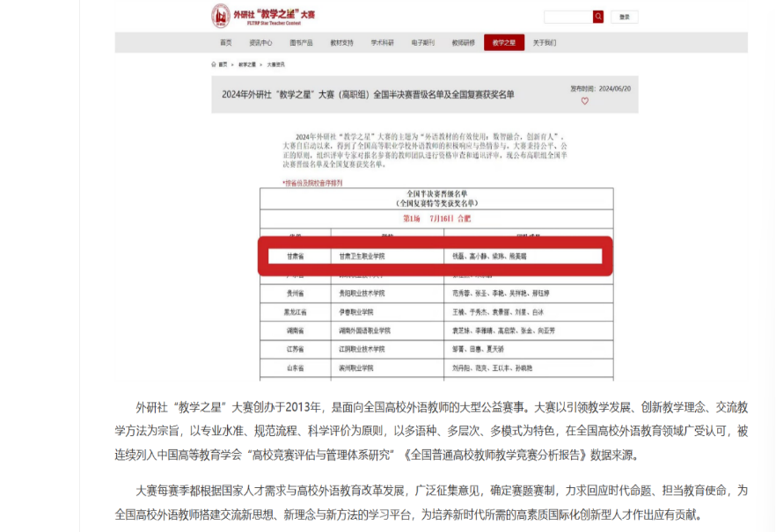Click the home icon in the breadcrumb
This screenshot has width=776, height=532.
coord(214,64)
